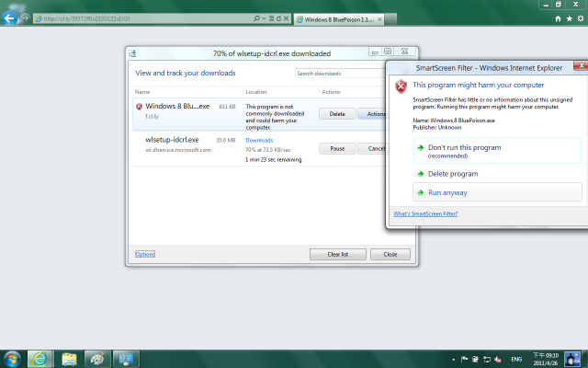Open the Options link in downloads
The width and height of the screenshot is (588, 368).
point(145,254)
